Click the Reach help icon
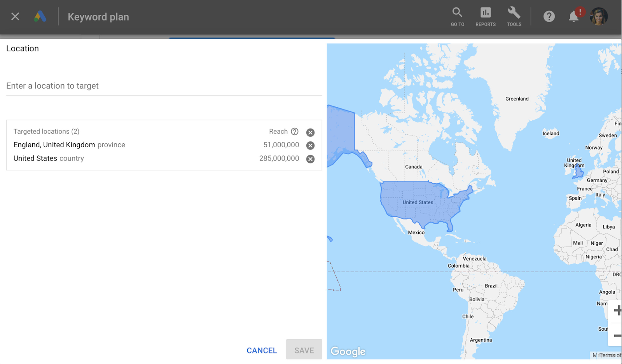This screenshot has height=364, width=622. click(295, 132)
